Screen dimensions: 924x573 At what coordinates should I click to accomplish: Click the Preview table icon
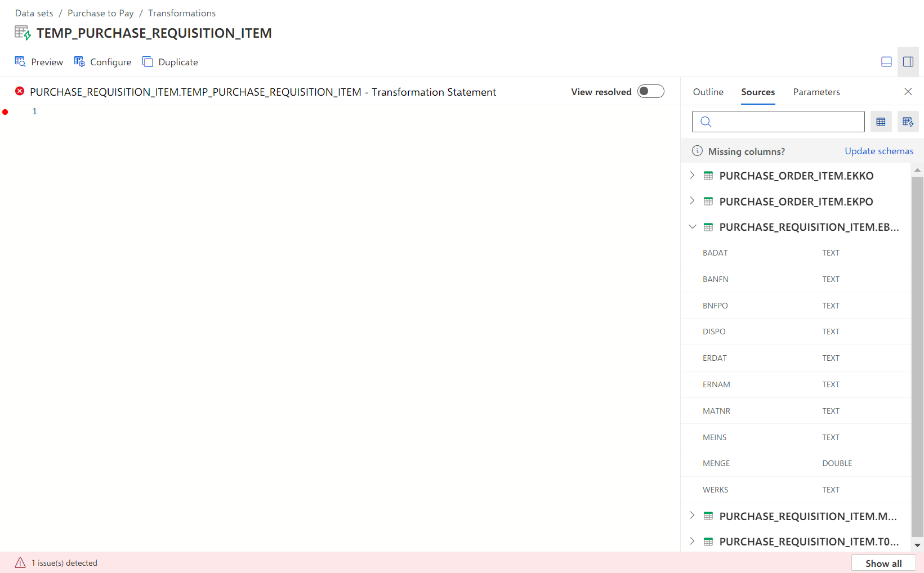[x=20, y=62]
